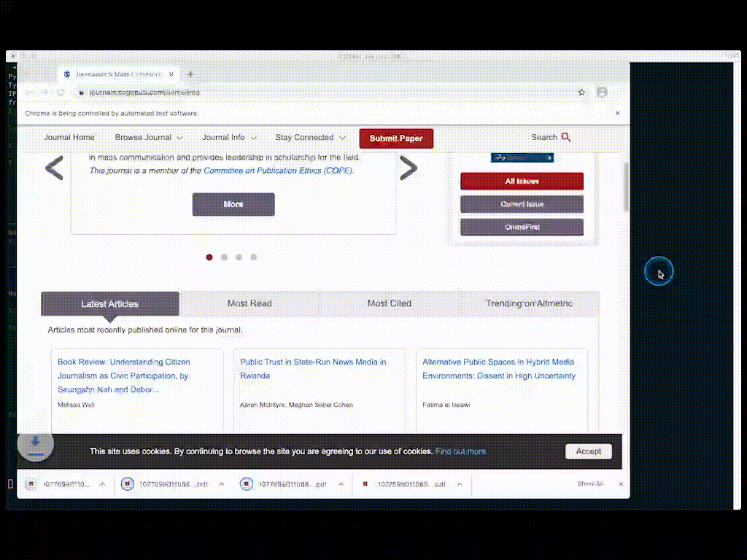Open Alternative Public Spaces in Hybrid Media article
This screenshot has height=560, width=747.
pos(499,368)
